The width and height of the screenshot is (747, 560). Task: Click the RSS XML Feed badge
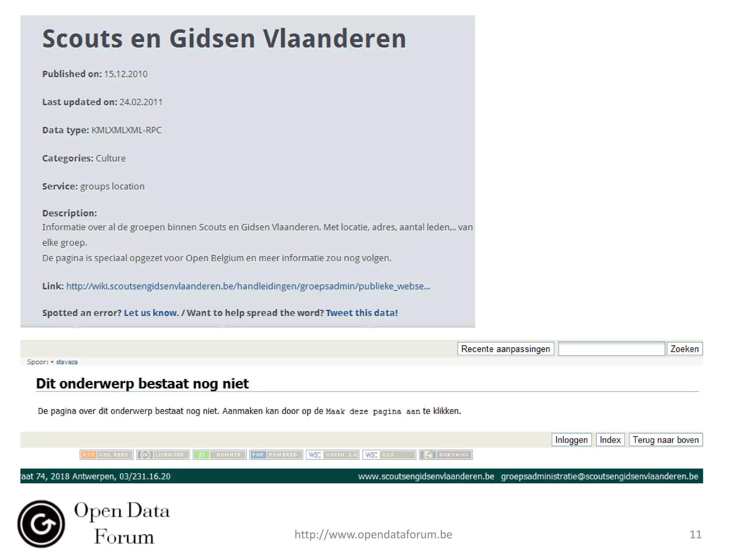click(106, 455)
